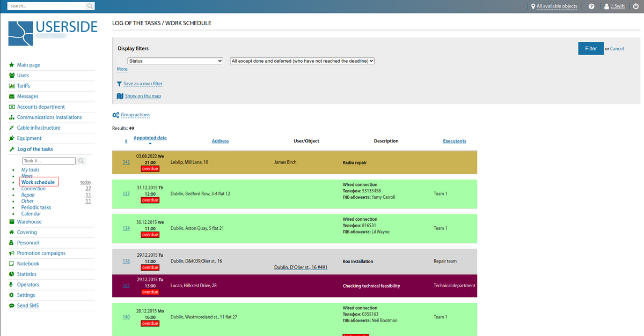Open Messages via the envelope icon
This screenshot has height=336, width=644.
12,96
